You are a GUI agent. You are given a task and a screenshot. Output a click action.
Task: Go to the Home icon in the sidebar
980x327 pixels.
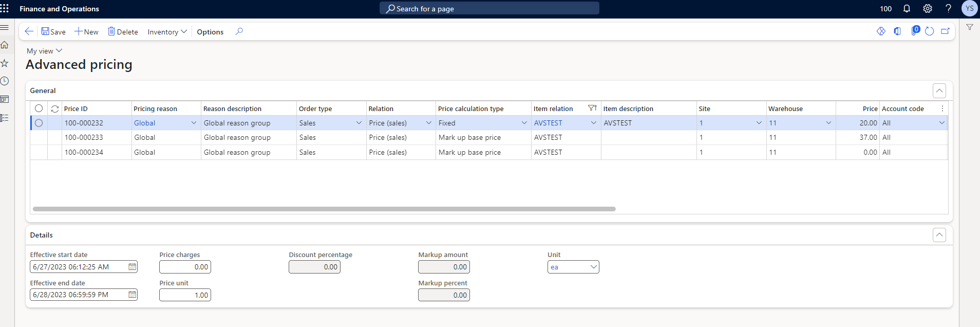coord(5,45)
